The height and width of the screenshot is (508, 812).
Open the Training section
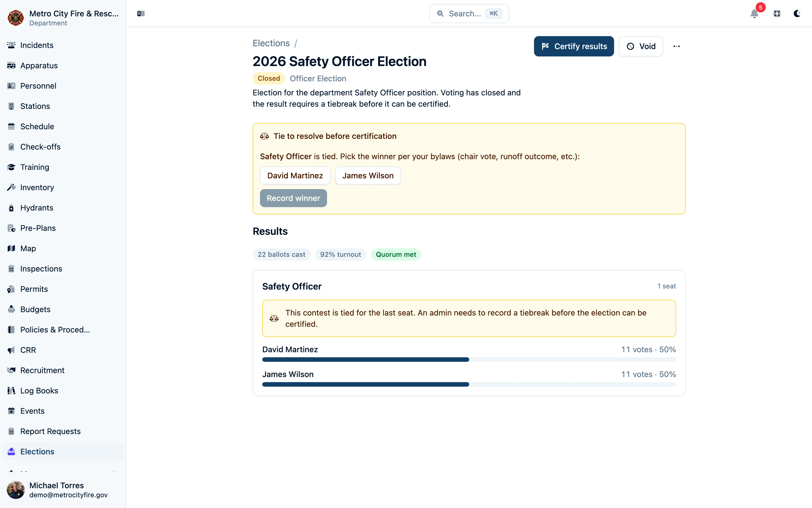[63, 167]
